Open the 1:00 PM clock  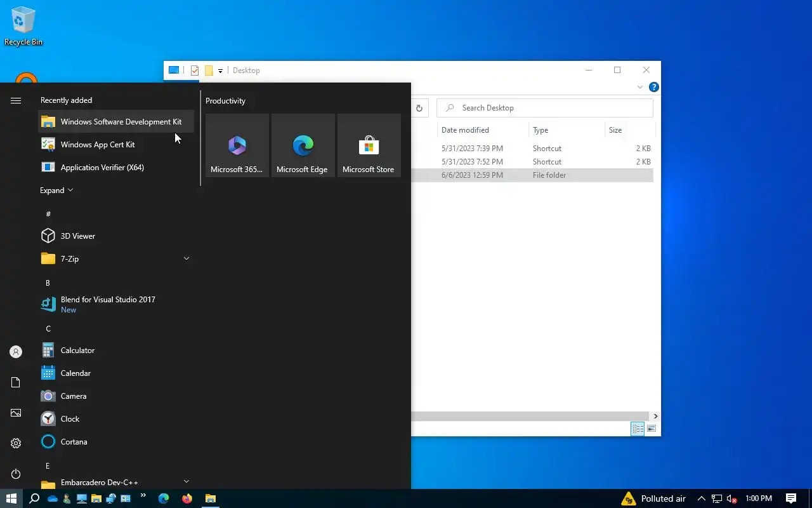(759, 498)
